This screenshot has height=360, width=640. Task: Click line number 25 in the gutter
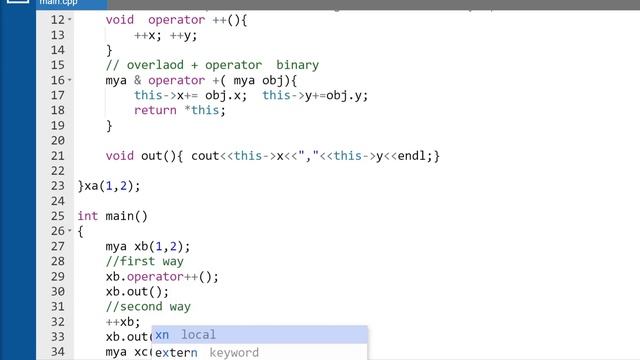coord(58,216)
